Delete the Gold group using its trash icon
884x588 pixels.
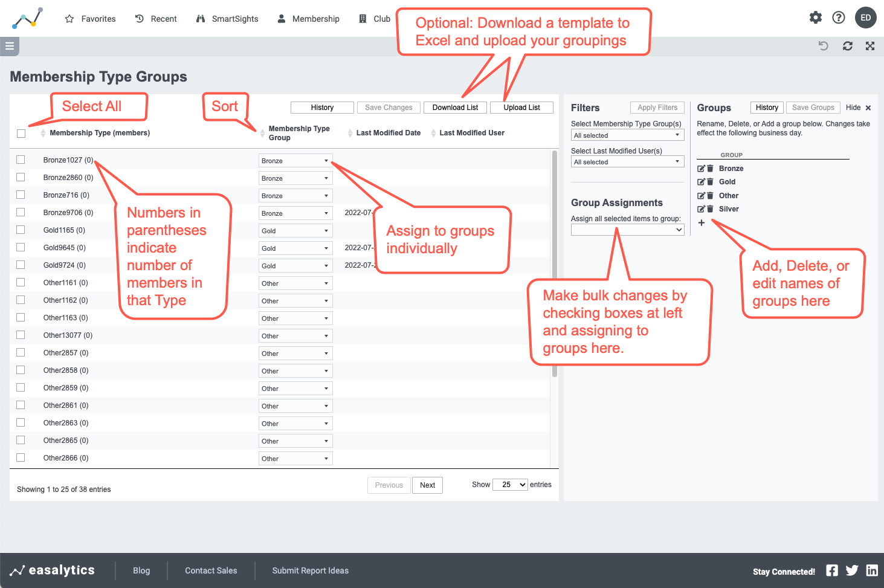pyautogui.click(x=710, y=181)
